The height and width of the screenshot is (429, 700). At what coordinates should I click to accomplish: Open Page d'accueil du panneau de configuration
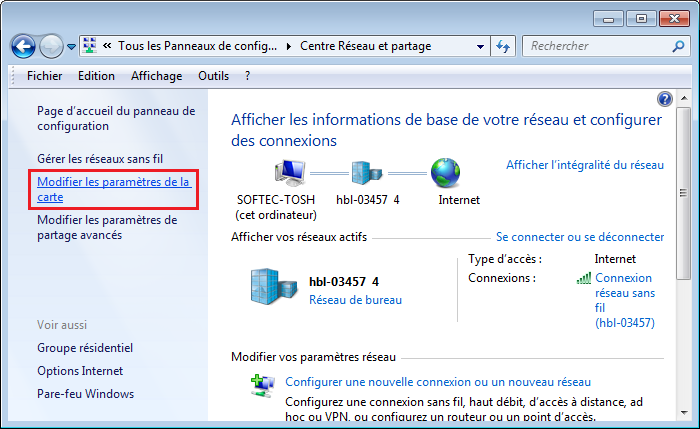click(116, 118)
